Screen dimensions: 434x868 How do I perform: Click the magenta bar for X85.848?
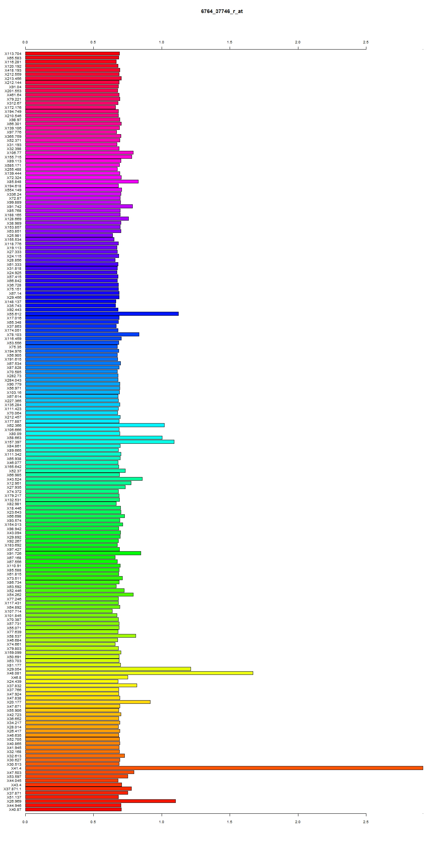pyautogui.click(x=82, y=182)
